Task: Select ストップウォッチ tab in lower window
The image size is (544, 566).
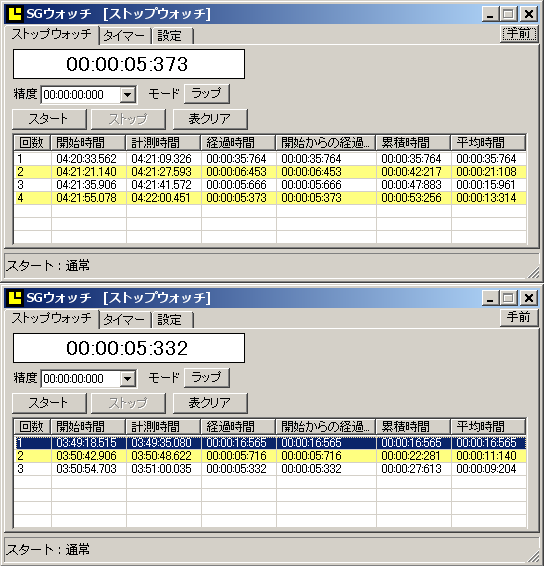Action: pos(52,318)
